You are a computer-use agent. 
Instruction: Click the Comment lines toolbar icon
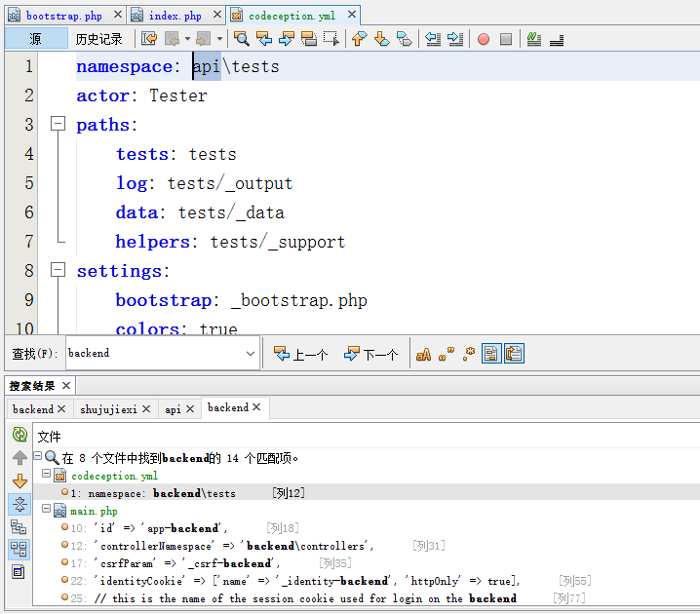[x=533, y=39]
